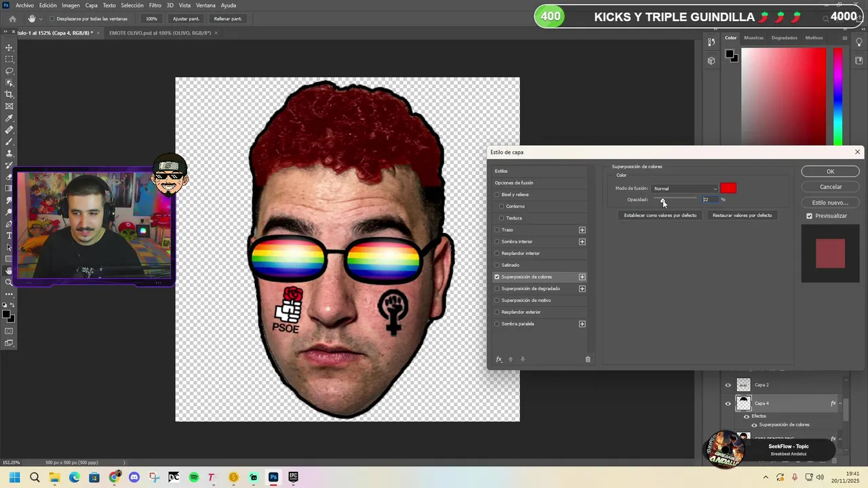
Task: Open the Selección menu
Action: click(x=132, y=5)
